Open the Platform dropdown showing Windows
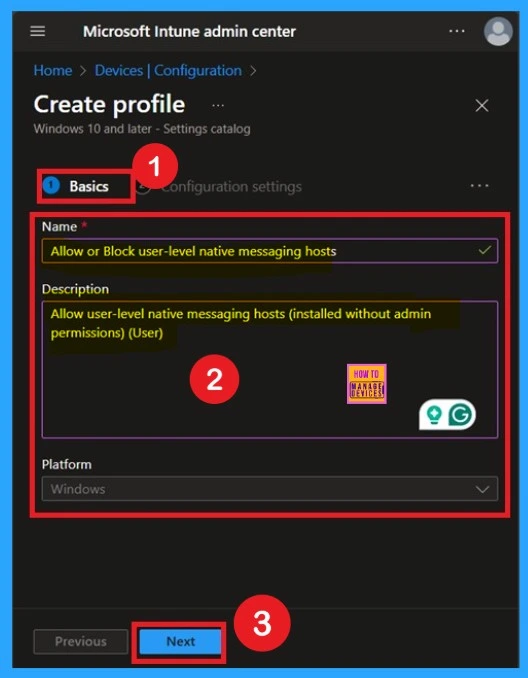The height and width of the screenshot is (678, 528). [x=270, y=489]
